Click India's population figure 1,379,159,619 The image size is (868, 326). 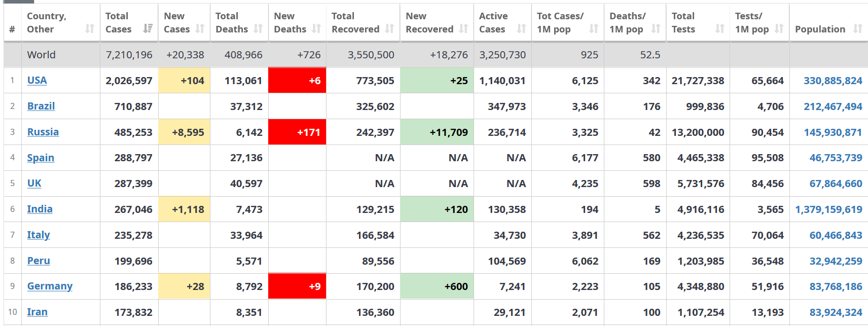[x=829, y=209]
